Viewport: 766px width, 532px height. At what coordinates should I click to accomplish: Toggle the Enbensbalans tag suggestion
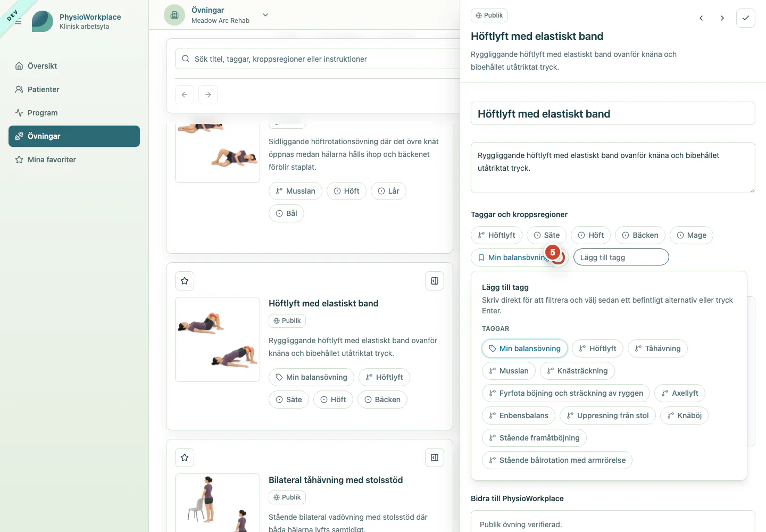[519, 415]
